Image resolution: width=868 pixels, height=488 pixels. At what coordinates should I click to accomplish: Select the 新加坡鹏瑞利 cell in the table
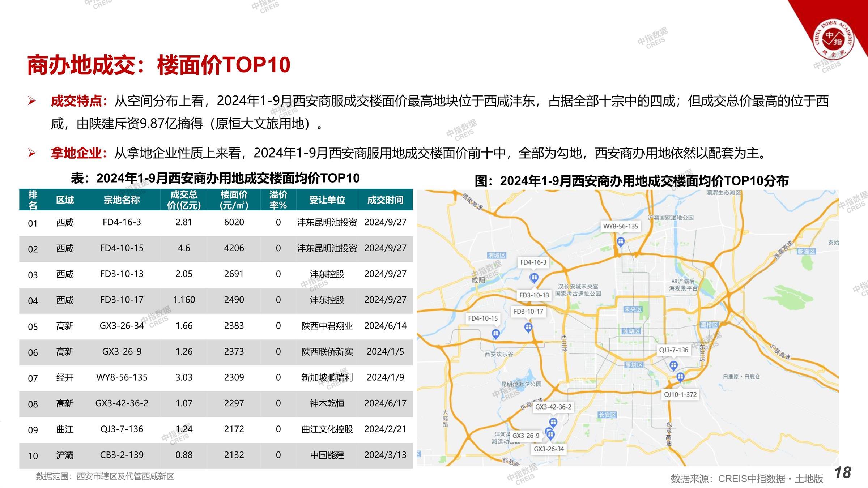pos(327,377)
